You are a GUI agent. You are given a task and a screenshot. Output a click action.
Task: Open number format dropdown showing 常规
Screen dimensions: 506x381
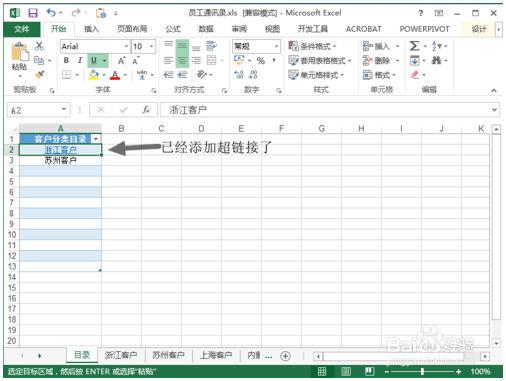[x=276, y=46]
